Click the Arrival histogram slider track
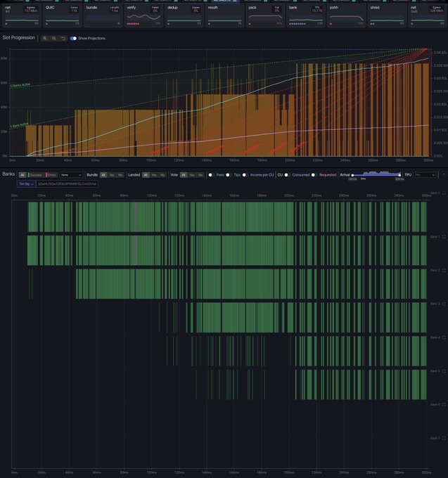This screenshot has width=448, height=478. tap(376, 174)
